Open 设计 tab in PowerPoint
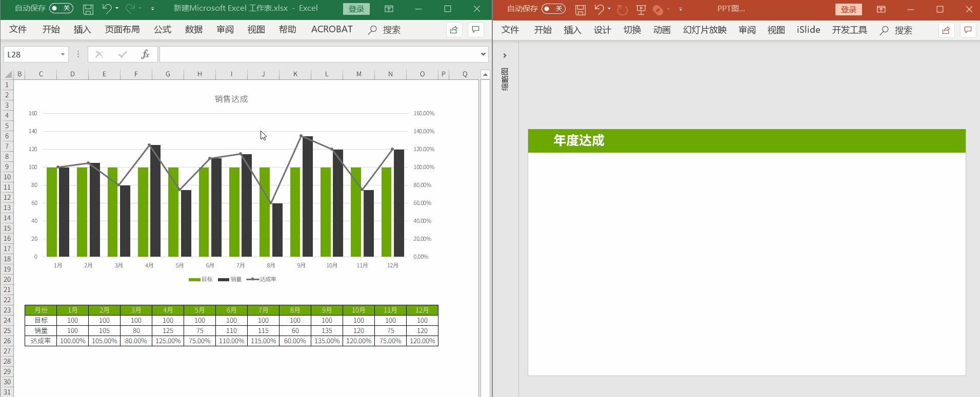This screenshot has width=980, height=397. coord(602,30)
